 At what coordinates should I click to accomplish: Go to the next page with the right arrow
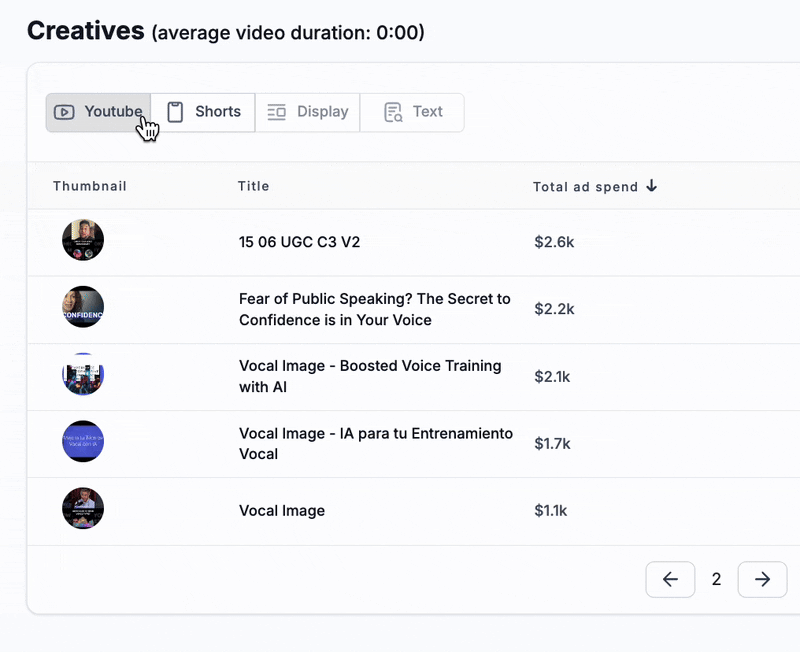click(x=762, y=579)
